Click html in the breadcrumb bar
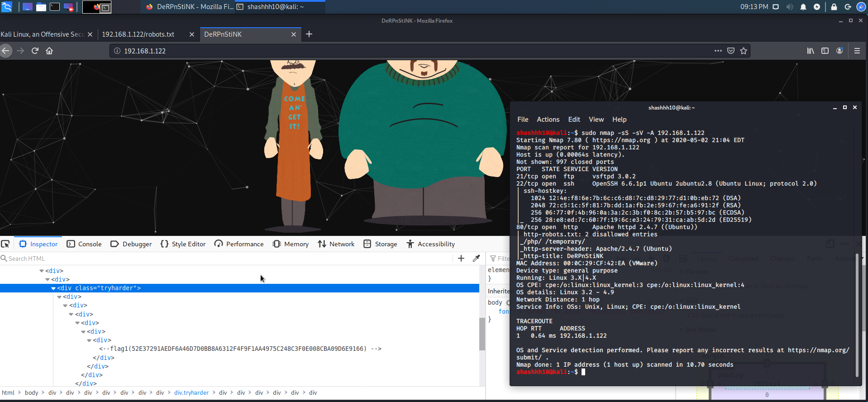868x402 pixels. [8, 392]
